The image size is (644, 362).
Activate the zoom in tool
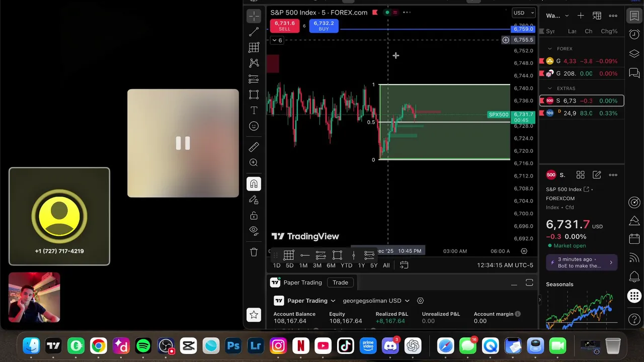click(x=254, y=162)
